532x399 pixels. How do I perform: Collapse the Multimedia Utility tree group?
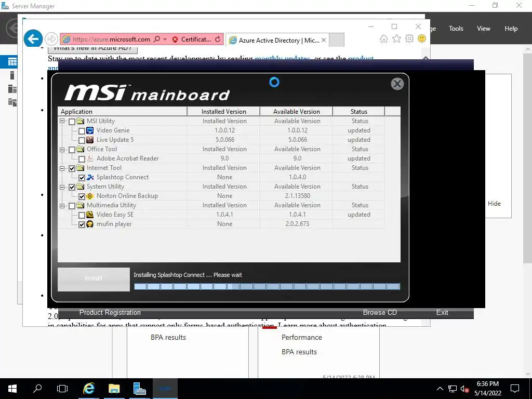point(62,205)
